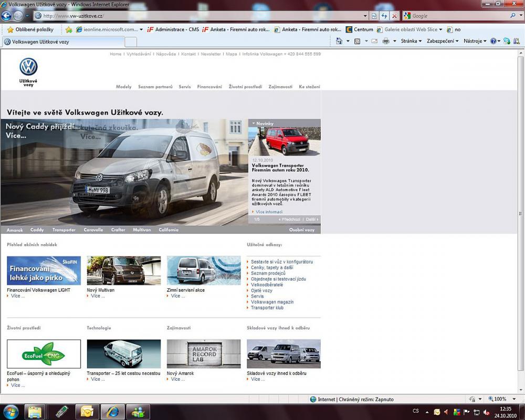The height and width of the screenshot is (420, 525).
Task: Open Financování navigation item
Action: [209, 87]
